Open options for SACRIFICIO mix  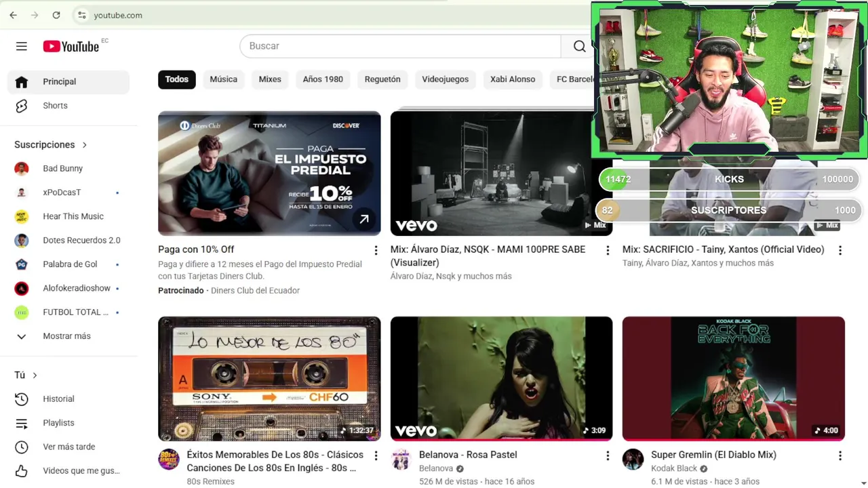pos(840,250)
